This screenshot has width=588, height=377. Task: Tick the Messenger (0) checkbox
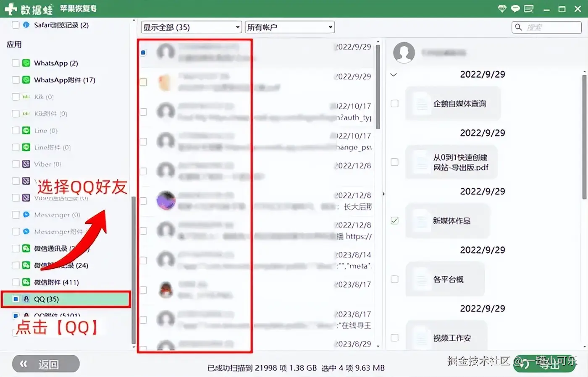click(x=16, y=215)
